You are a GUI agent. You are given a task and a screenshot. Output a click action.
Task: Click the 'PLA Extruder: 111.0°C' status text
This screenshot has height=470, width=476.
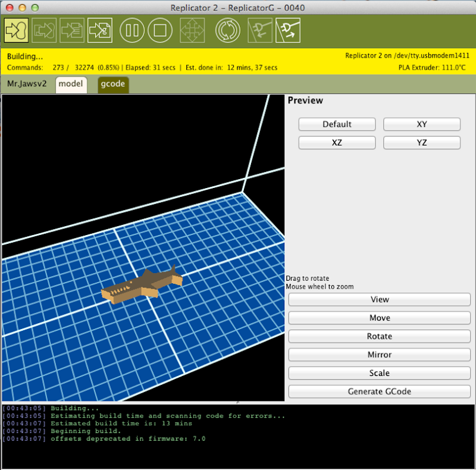(432, 67)
